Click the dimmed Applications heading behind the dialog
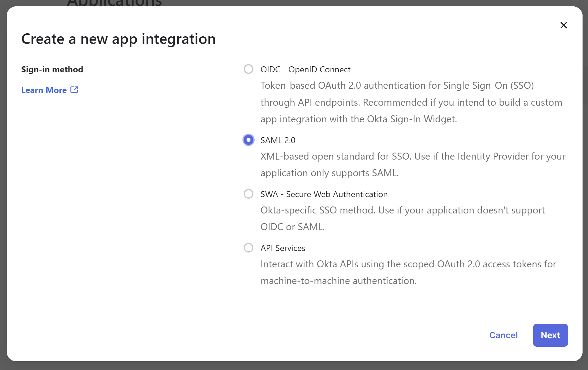The image size is (588, 370). 114,3
